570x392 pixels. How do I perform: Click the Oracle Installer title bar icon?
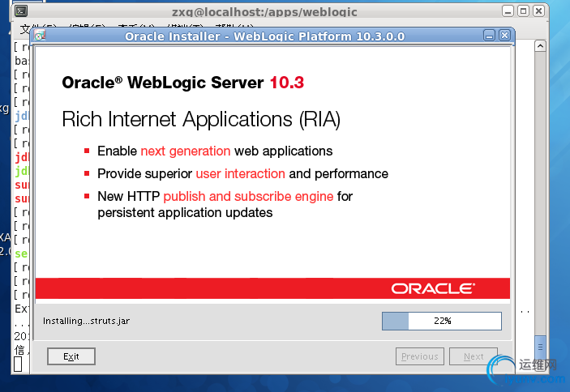[x=40, y=36]
